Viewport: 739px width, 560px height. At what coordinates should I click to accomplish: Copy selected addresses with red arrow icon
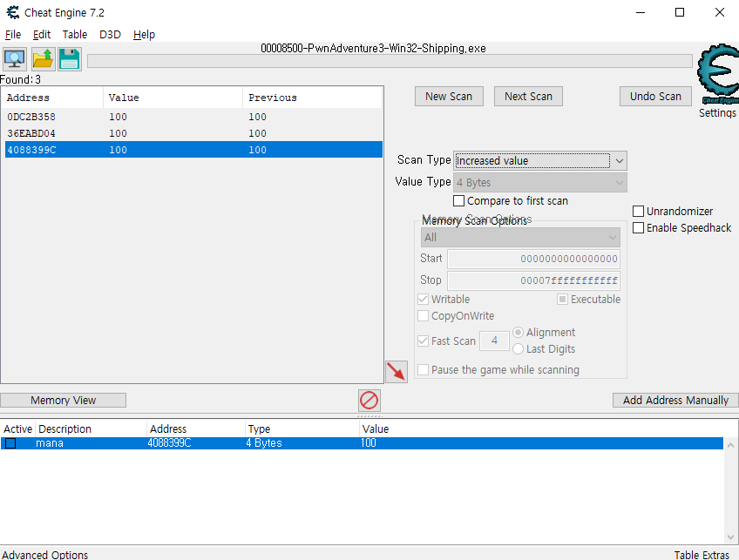pyautogui.click(x=397, y=372)
